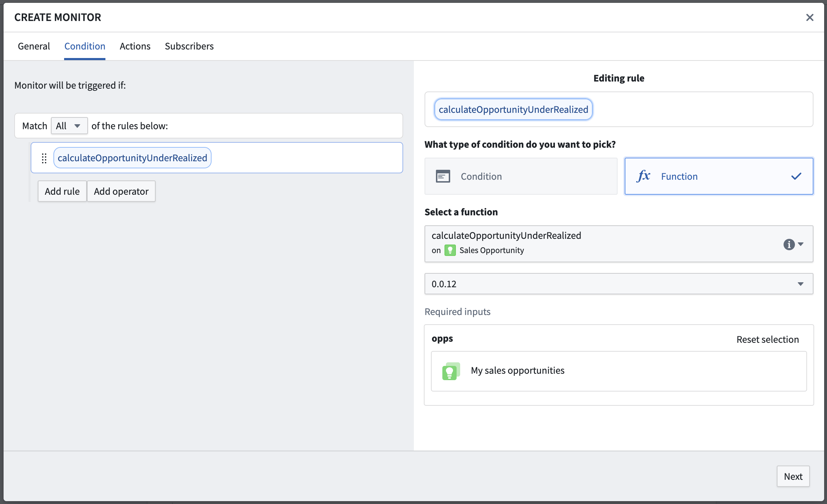The width and height of the screenshot is (827, 504).
Task: Choose the Condition type option
Action: click(x=521, y=176)
